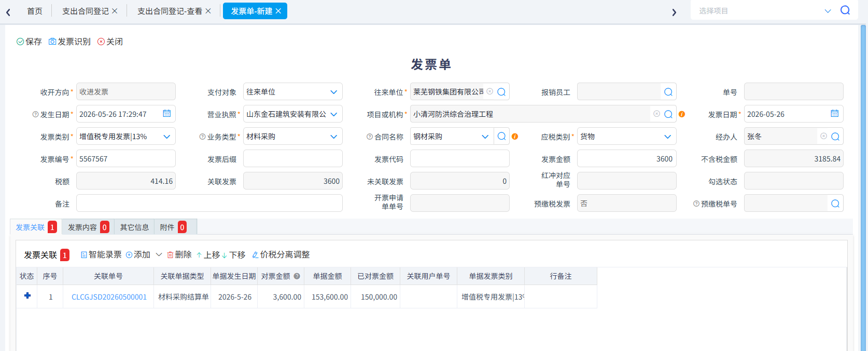Click search icon in 经办人 field
Image resolution: width=868 pixels, height=351 pixels.
pos(835,137)
